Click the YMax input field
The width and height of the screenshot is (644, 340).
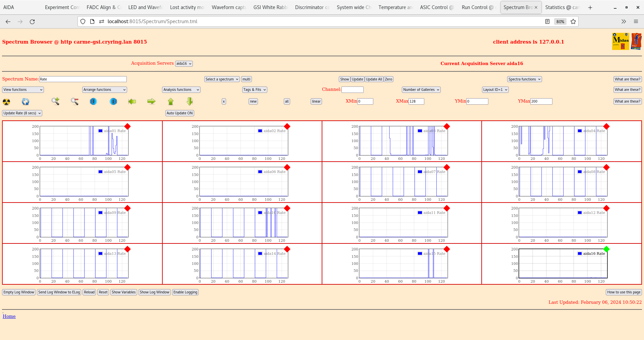[x=541, y=101]
